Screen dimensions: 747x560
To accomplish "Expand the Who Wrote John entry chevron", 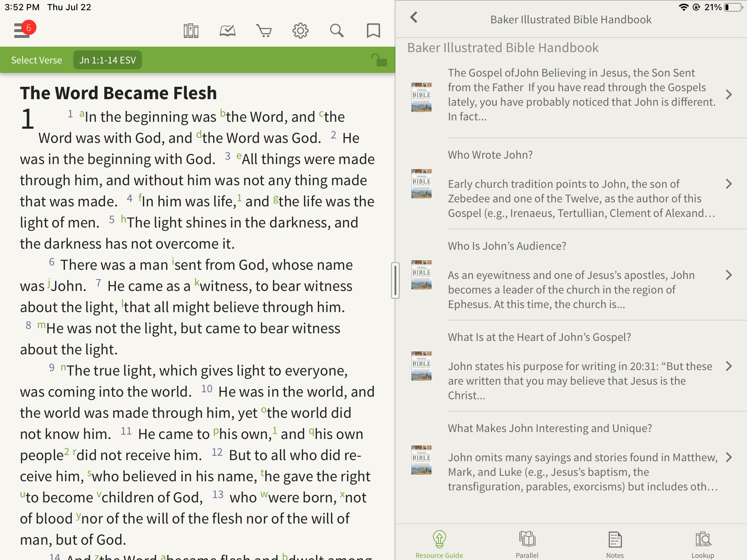I will 729,184.
